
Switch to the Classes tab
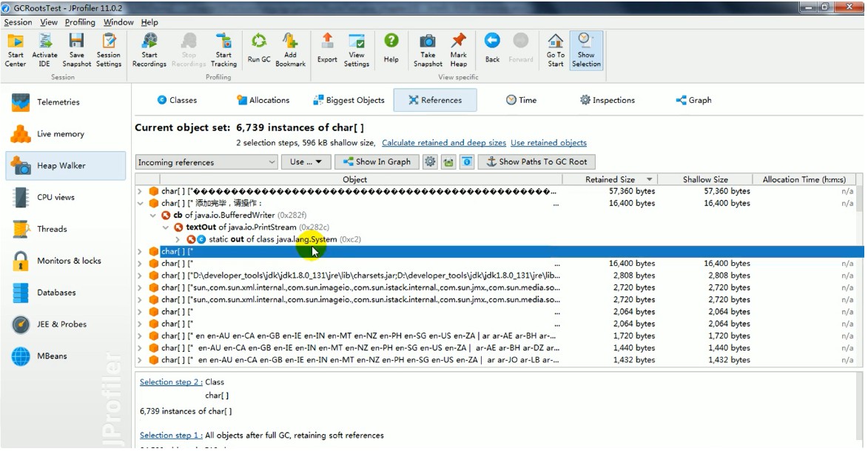pyautogui.click(x=177, y=100)
